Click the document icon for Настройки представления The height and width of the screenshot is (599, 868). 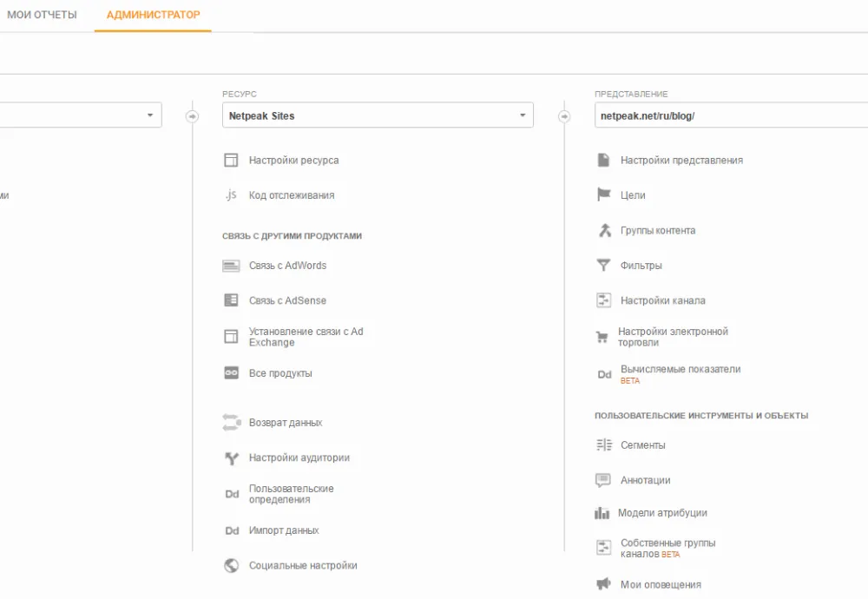[603, 160]
